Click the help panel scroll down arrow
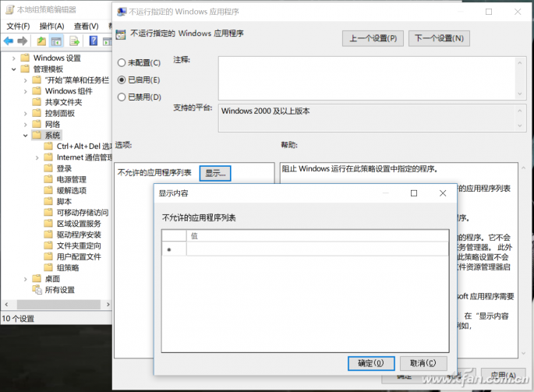 [523, 354]
